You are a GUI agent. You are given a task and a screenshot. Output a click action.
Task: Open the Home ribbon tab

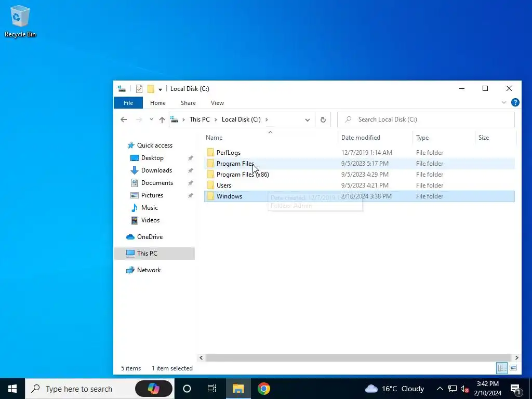tap(158, 103)
